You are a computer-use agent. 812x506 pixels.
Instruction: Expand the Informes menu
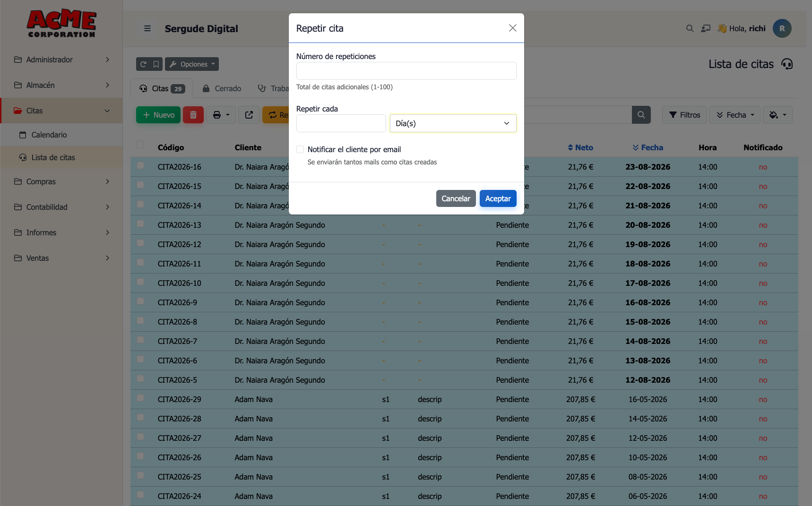pos(61,232)
